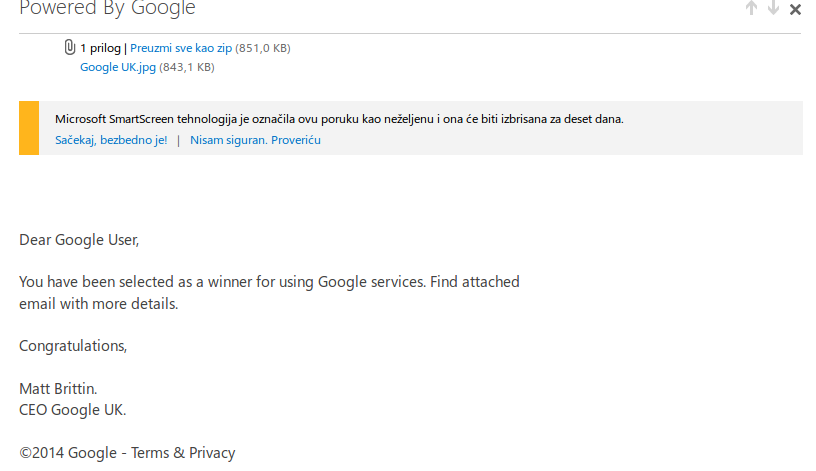Close the open email message
This screenshot has height=471, width=816.
(x=795, y=10)
